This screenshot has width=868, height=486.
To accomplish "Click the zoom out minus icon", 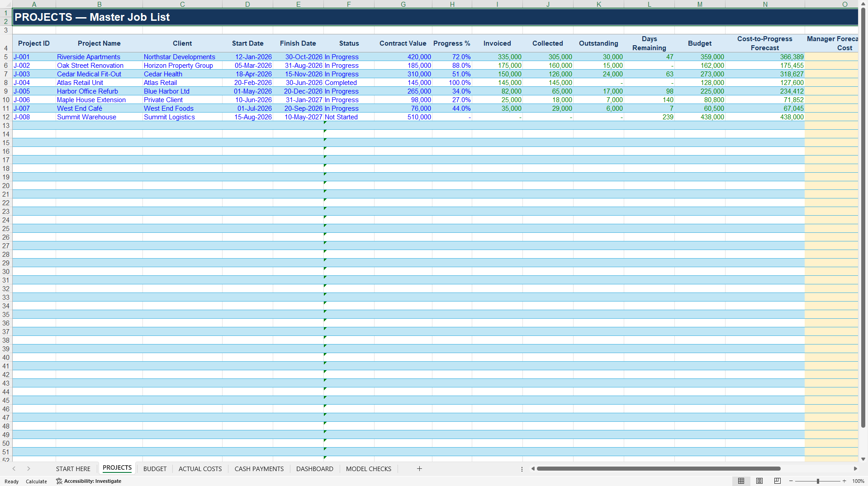I will click(791, 481).
